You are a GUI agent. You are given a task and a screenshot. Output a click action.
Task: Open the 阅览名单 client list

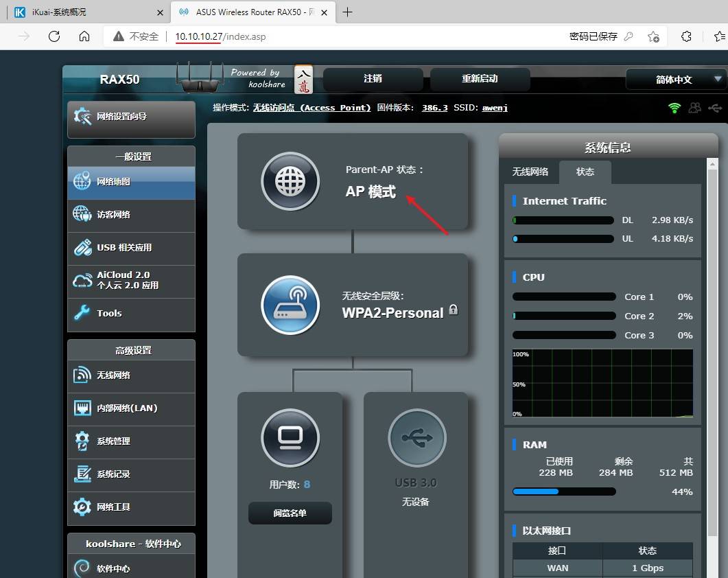pyautogui.click(x=290, y=513)
